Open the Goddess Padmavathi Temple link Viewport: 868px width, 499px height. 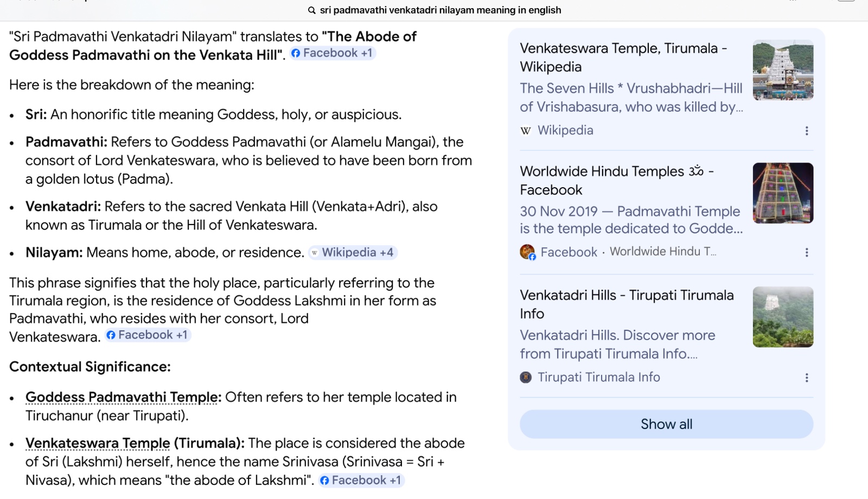tap(123, 397)
